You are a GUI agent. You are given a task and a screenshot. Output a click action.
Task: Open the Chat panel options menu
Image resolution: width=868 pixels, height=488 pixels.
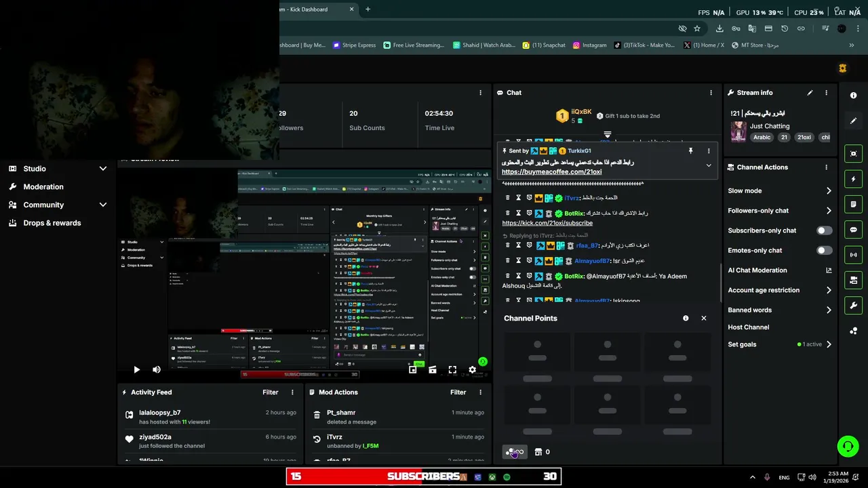point(711,93)
